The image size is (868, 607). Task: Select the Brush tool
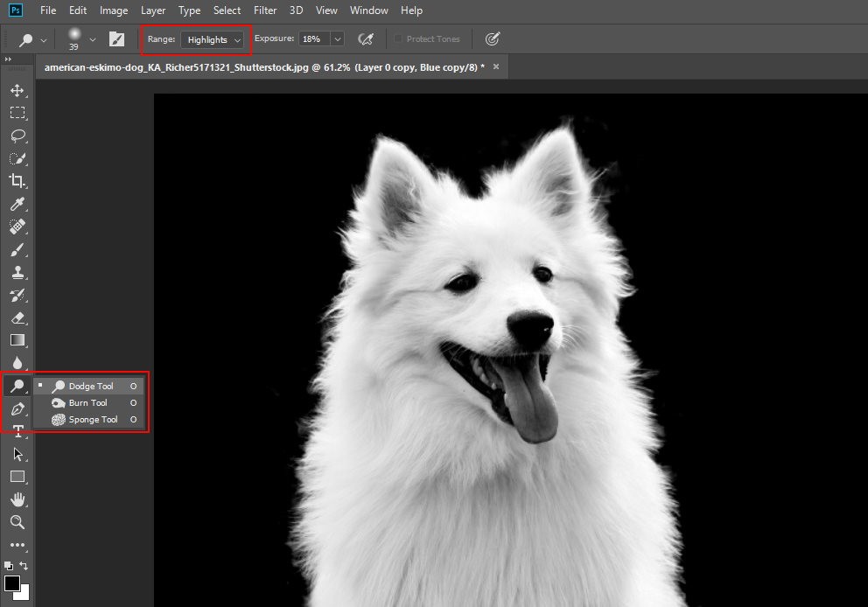click(17, 250)
